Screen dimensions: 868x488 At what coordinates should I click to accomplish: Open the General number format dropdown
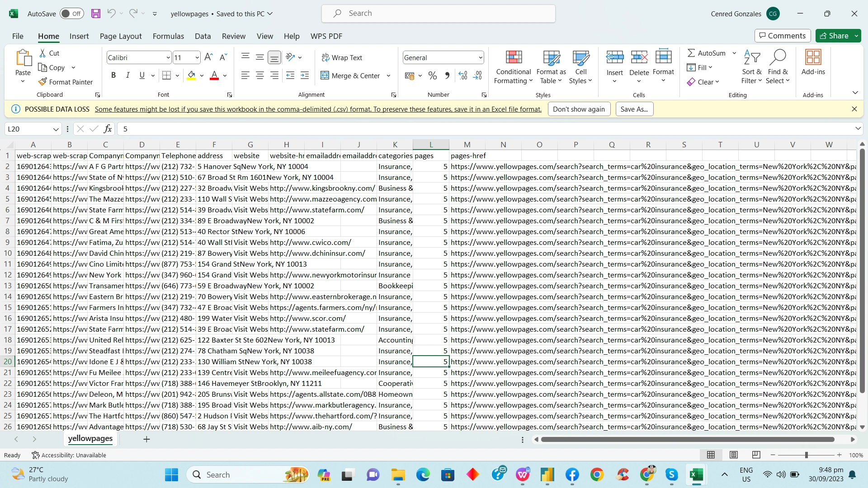[480, 57]
